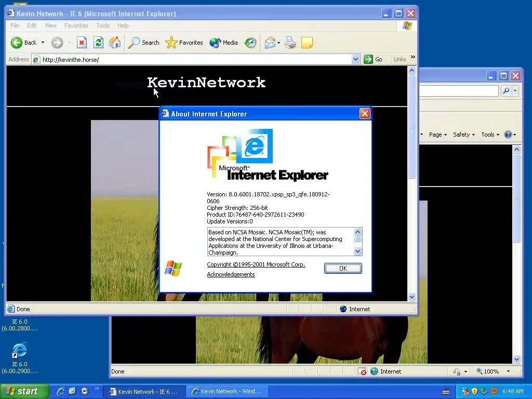Click the Stop icon in IE 6 toolbar

[82, 43]
